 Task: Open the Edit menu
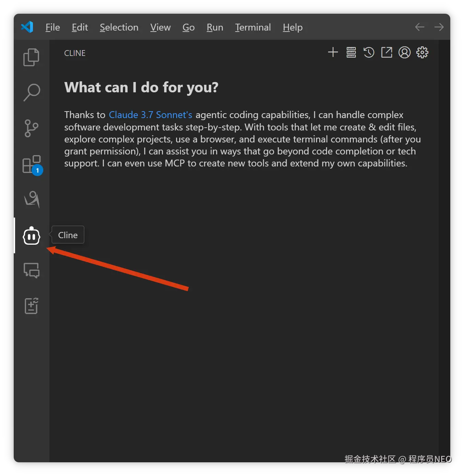tap(80, 27)
